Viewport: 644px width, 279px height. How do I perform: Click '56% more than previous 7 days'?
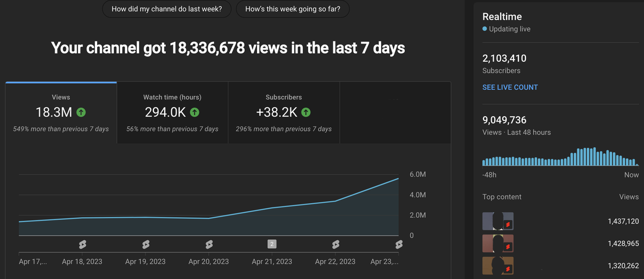[172, 129]
